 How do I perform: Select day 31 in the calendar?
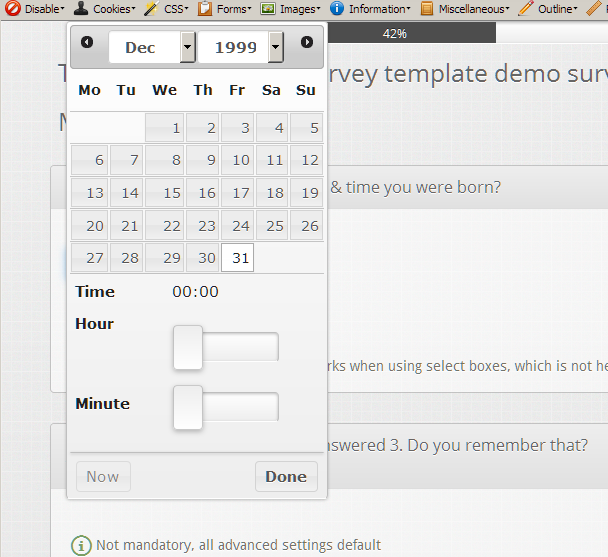point(238,258)
